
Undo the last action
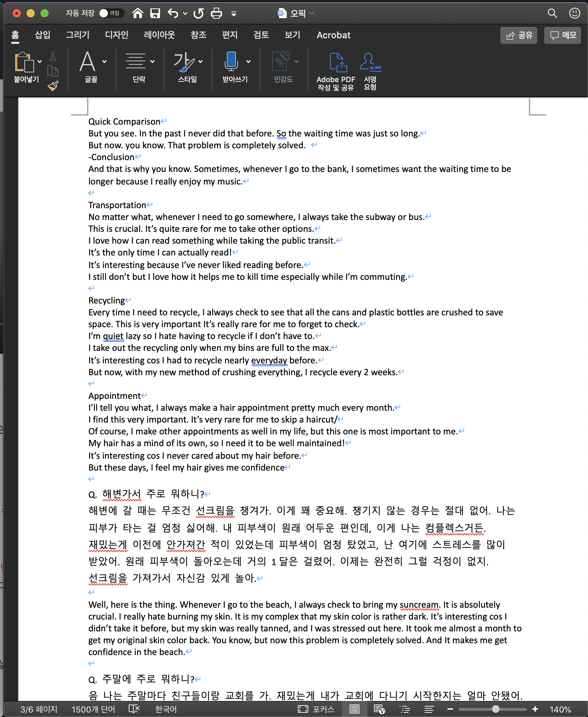click(173, 13)
